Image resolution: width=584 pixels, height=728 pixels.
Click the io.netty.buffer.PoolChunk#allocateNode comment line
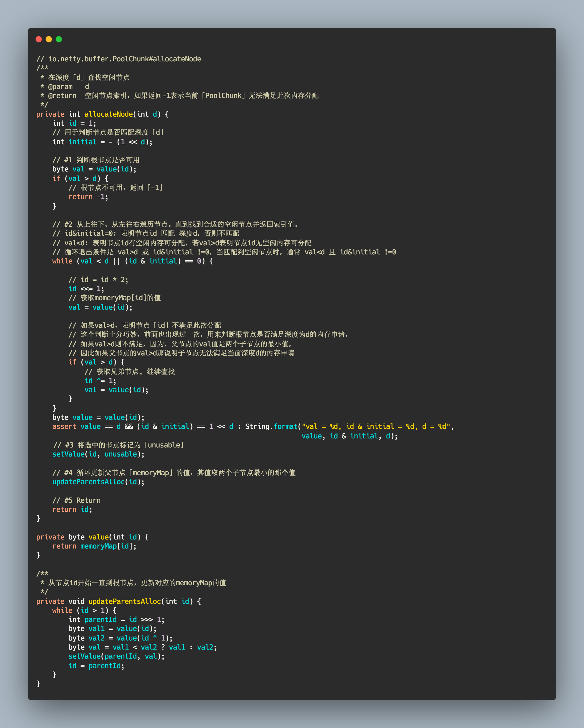(x=119, y=59)
